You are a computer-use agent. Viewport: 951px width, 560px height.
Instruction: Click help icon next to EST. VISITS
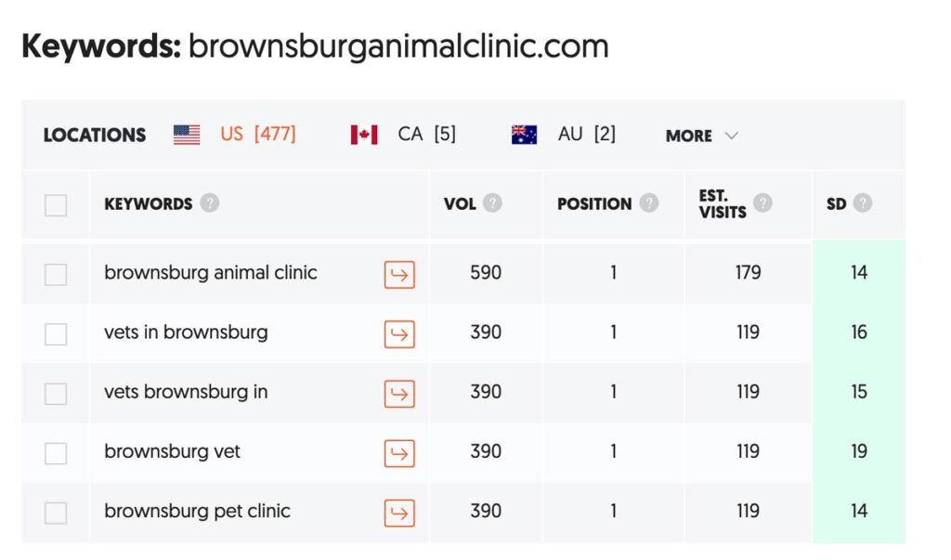click(x=762, y=202)
